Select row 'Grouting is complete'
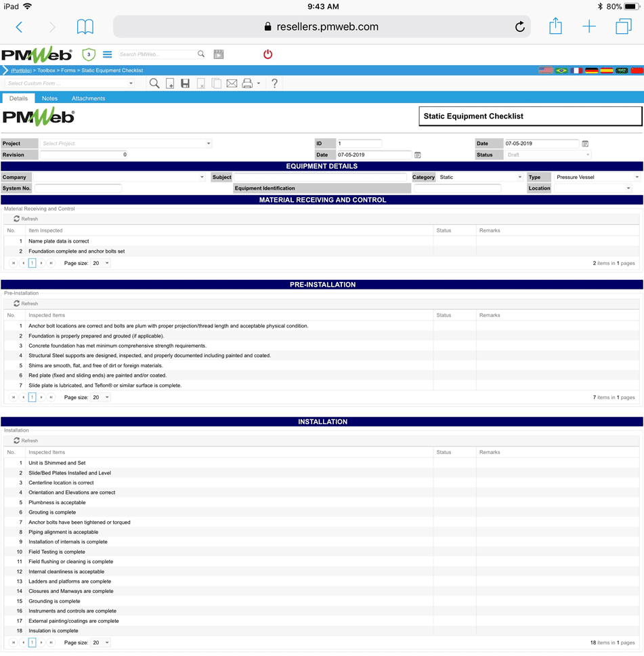The image size is (644, 656). pyautogui.click(x=321, y=512)
